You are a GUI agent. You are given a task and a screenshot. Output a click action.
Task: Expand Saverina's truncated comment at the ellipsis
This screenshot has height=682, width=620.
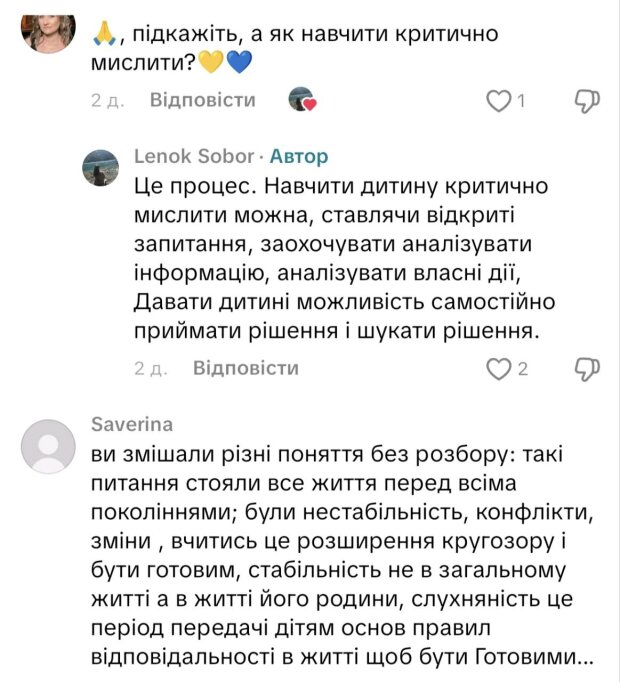pyautogui.click(x=586, y=661)
